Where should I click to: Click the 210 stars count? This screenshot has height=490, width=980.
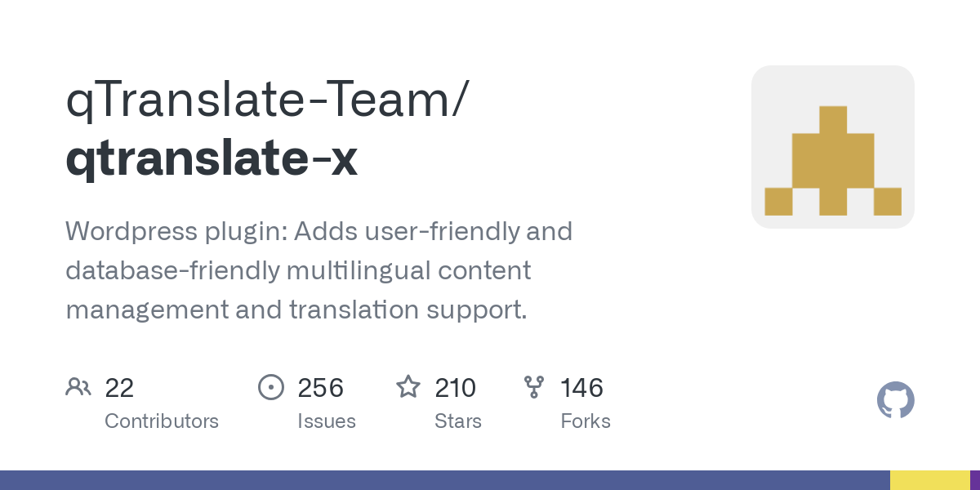click(455, 387)
